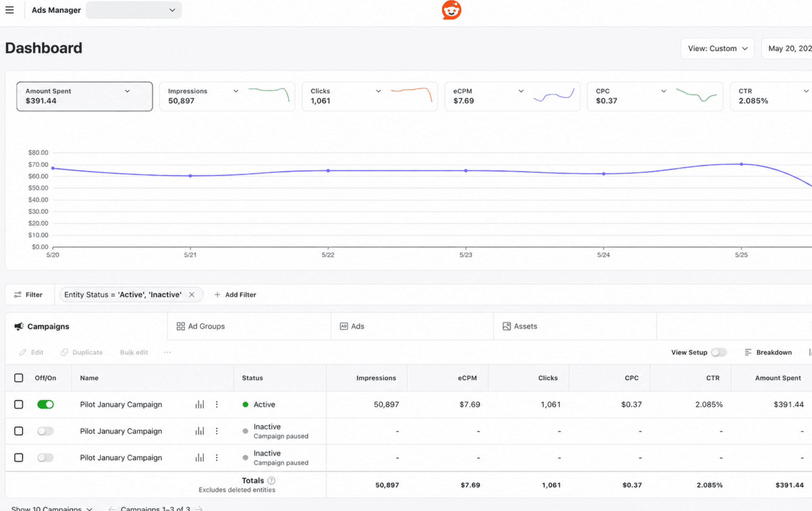Viewport: 812px width, 511px height.
Task: Open three-dot menu for first Inactive campaign
Action: pos(216,431)
